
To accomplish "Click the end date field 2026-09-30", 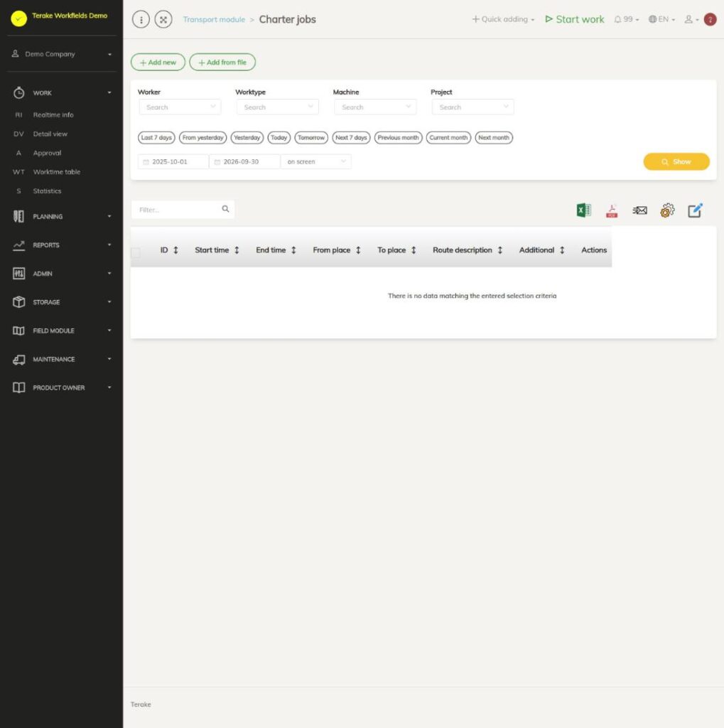I will pos(244,161).
